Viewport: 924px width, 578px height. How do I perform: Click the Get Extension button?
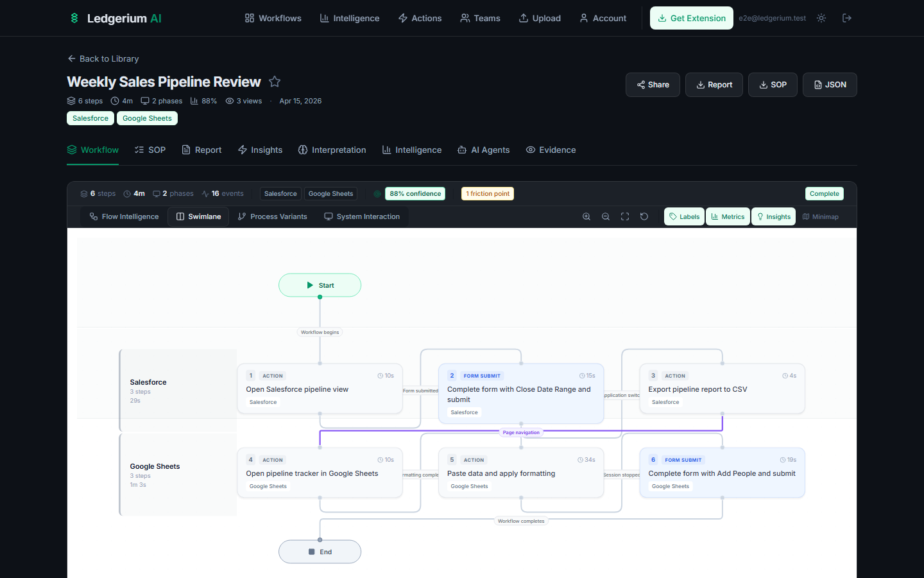pos(692,18)
